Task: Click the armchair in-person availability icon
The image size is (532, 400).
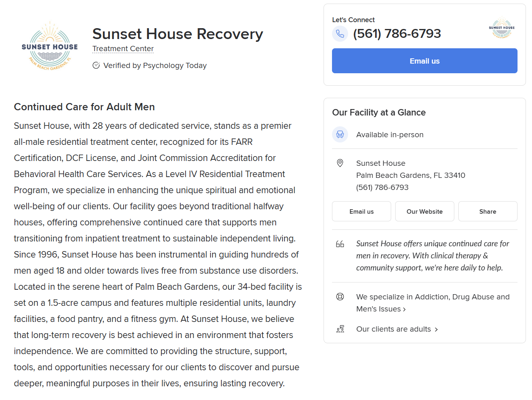Action: (340, 134)
